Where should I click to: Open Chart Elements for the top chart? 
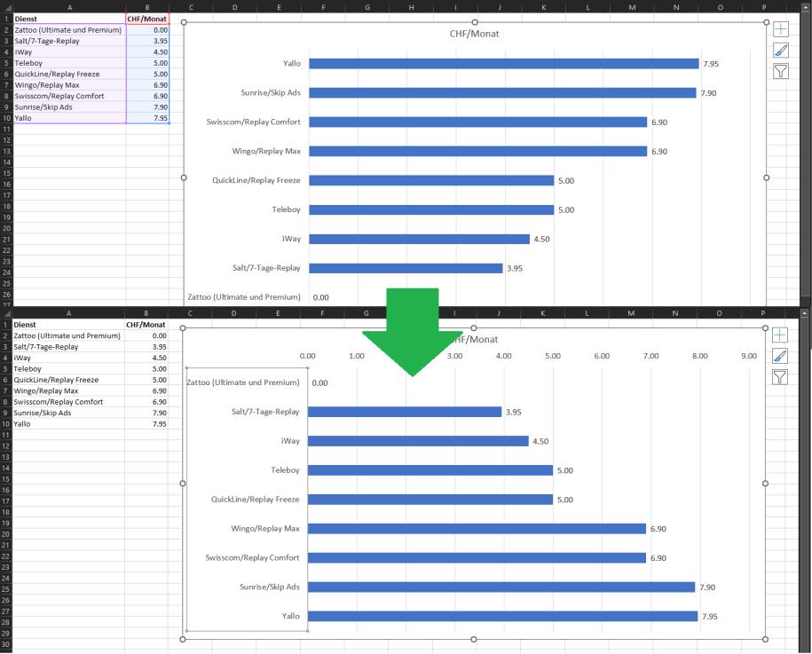(781, 28)
